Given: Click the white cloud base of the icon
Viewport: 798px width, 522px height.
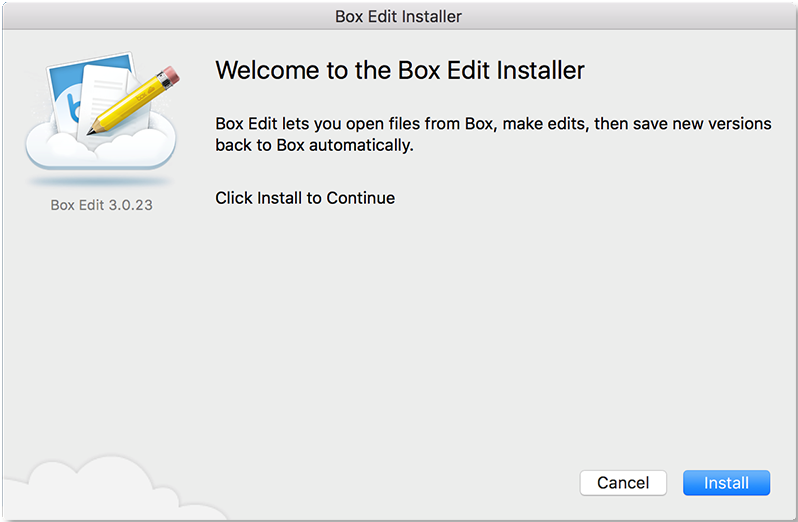Looking at the screenshot, I should click(100, 155).
